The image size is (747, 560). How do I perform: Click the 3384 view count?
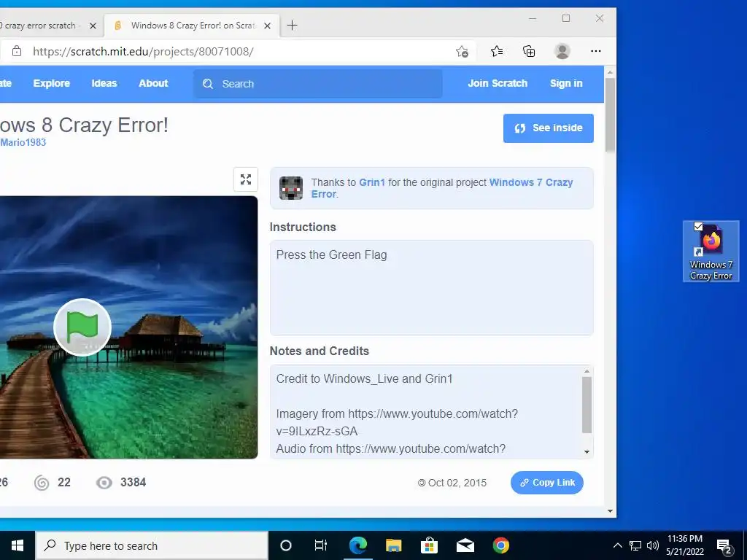tap(133, 483)
